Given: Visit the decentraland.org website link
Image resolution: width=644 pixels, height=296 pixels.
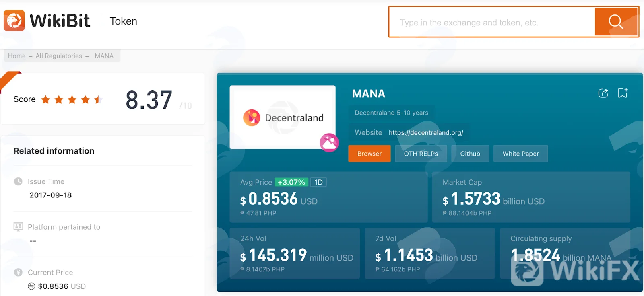Looking at the screenshot, I should 426,133.
